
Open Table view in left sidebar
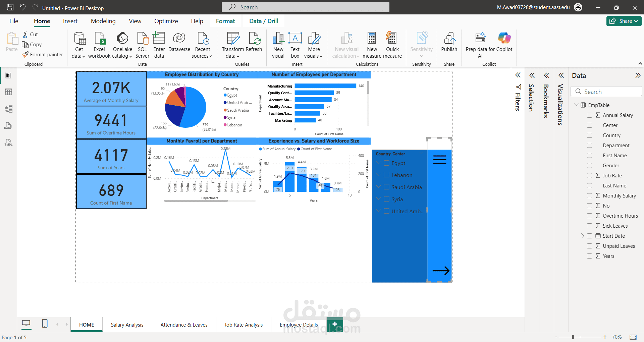click(x=8, y=92)
